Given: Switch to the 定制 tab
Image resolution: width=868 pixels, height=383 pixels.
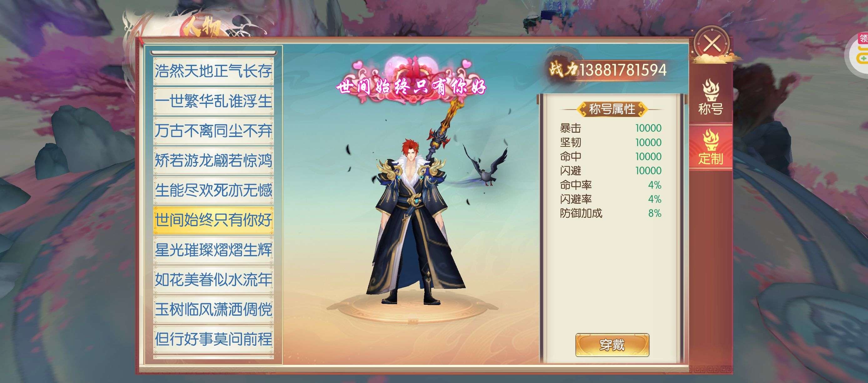Looking at the screenshot, I should click(711, 147).
